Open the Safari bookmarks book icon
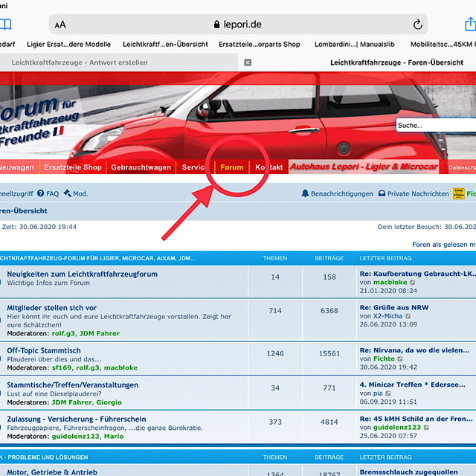Screen dimensions: 476x476 point(4,25)
